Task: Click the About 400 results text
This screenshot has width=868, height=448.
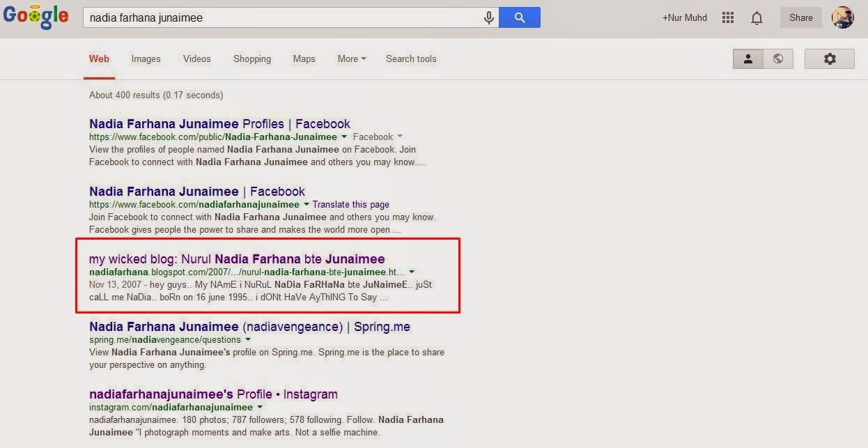Action: [x=156, y=95]
